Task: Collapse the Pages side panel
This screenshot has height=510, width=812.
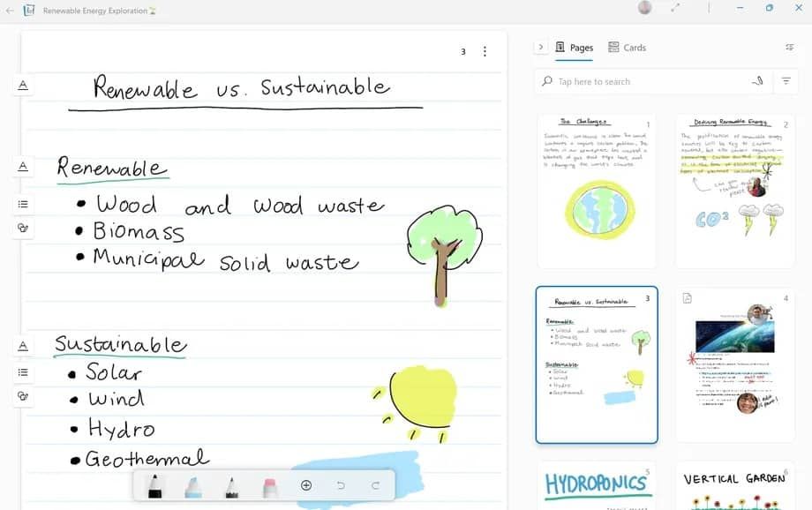Action: click(541, 48)
